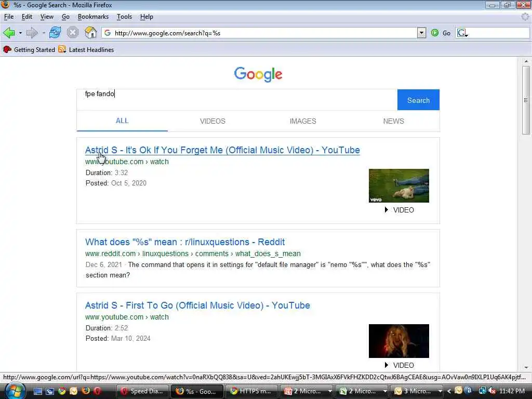532x399 pixels.
Task: Click the Forward arrow in Firefox toolbar
Action: [32, 33]
